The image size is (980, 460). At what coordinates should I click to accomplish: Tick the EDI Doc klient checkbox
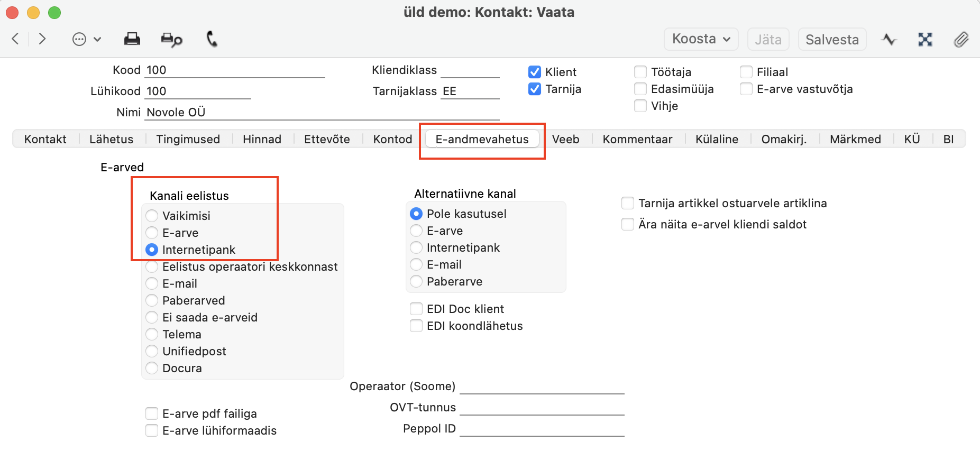[x=416, y=309]
